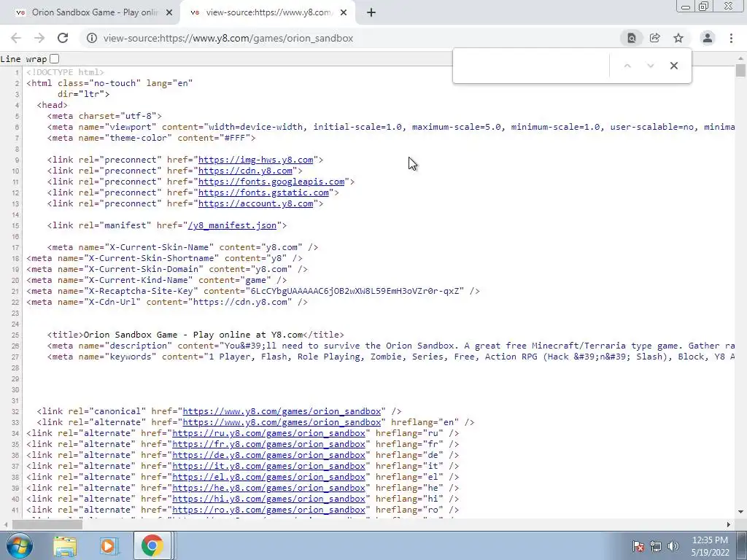The height and width of the screenshot is (560, 747).
Task: Select the view-source y8.com tab
Action: [x=267, y=13]
